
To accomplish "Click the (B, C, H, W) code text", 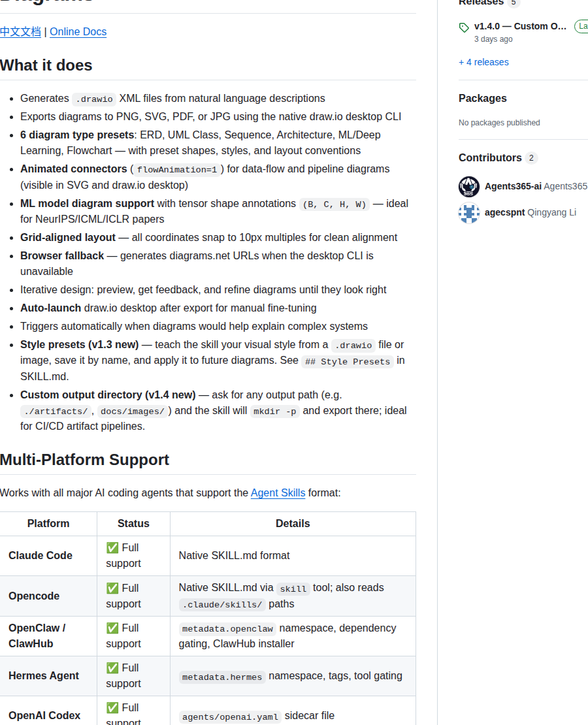I will point(335,204).
